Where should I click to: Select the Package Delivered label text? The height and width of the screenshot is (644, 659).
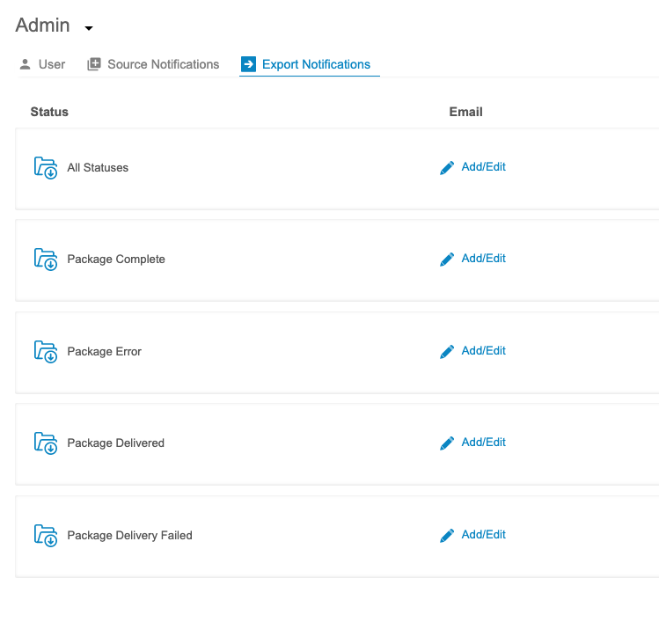point(115,443)
